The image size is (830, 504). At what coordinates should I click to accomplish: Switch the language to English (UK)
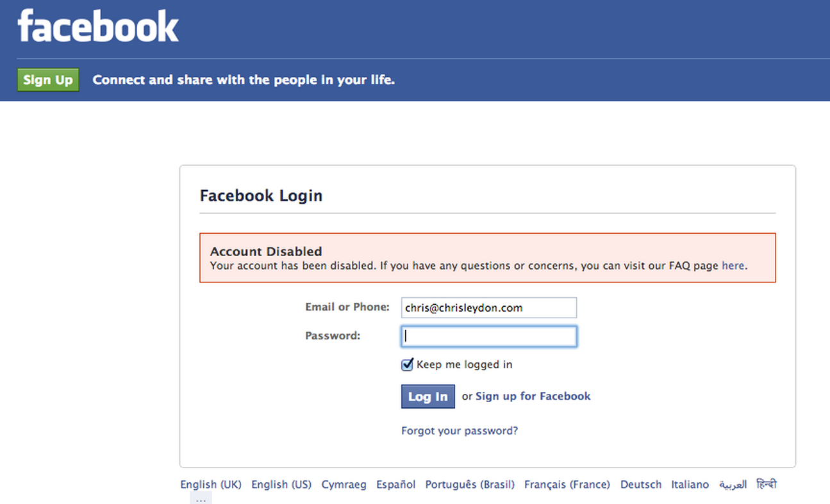[210, 485]
